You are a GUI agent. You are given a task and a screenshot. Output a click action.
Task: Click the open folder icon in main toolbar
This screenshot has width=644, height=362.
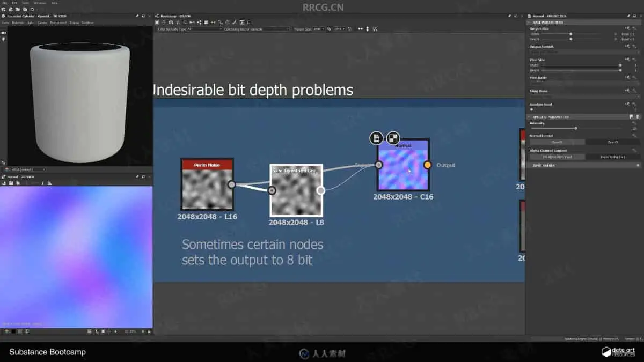(x=18, y=9)
